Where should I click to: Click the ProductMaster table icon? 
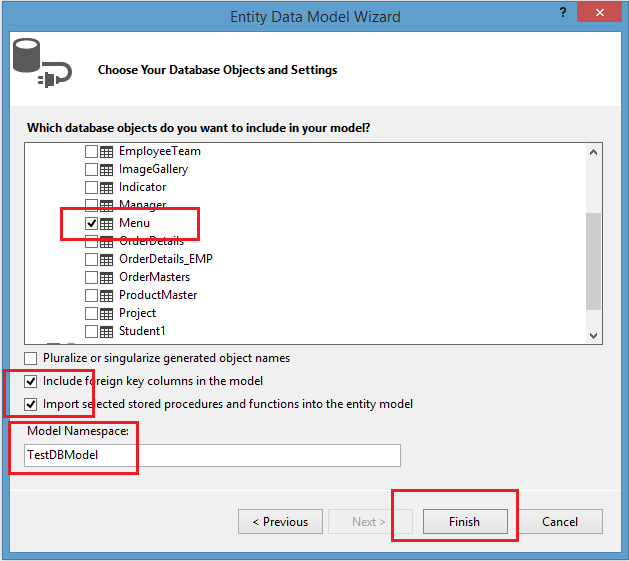[x=107, y=295]
